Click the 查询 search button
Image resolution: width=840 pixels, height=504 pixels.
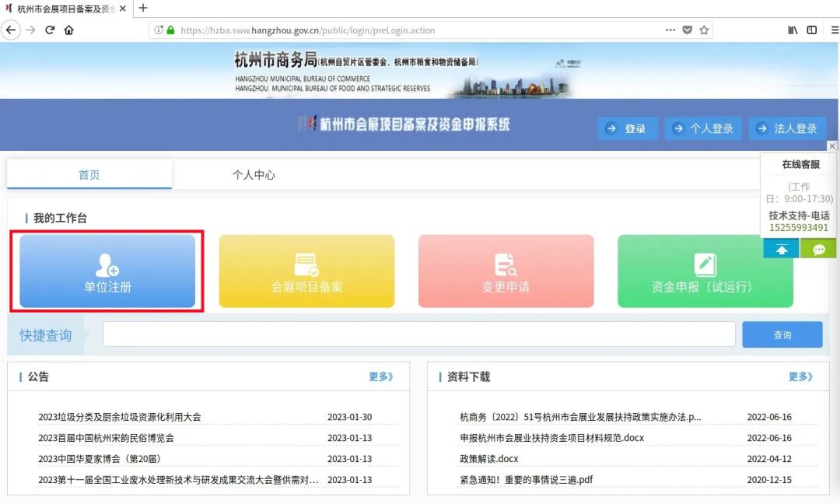click(x=782, y=334)
